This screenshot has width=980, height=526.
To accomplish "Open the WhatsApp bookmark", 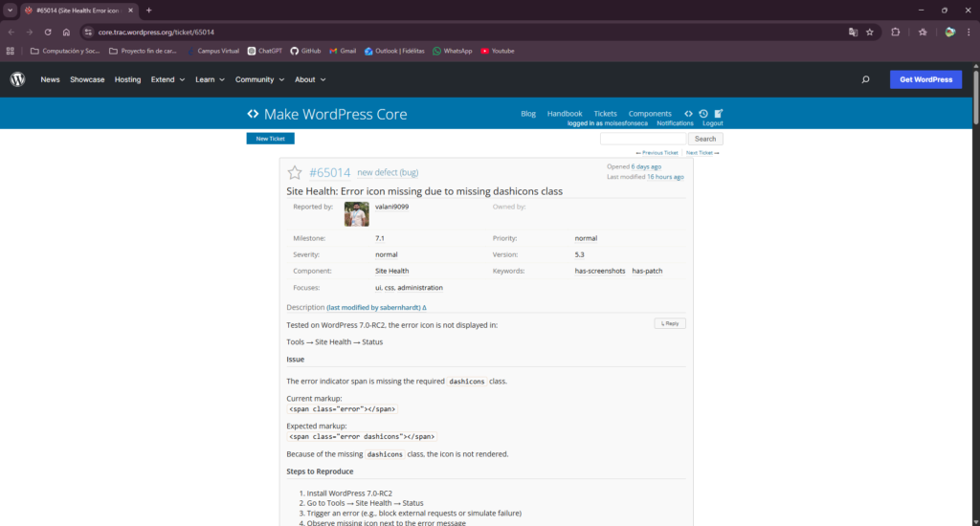I will [x=453, y=52].
